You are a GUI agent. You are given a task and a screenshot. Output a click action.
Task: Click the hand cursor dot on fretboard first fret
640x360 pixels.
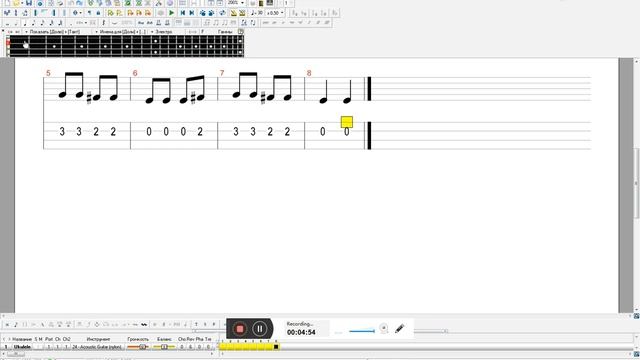(26, 45)
